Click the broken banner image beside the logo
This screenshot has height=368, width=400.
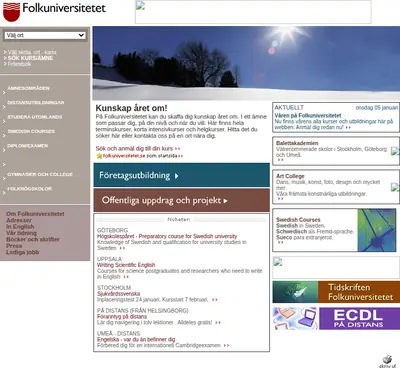253,12
